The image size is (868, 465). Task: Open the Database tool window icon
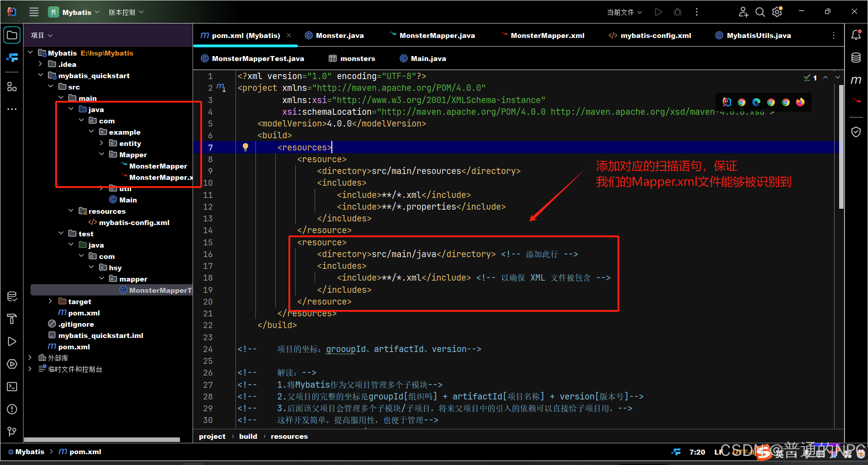point(856,57)
